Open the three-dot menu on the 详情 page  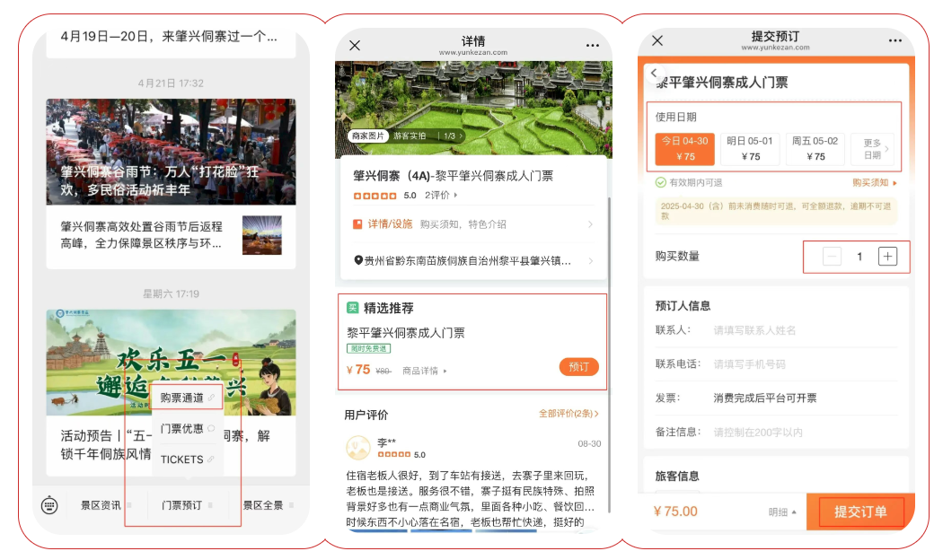tap(592, 45)
